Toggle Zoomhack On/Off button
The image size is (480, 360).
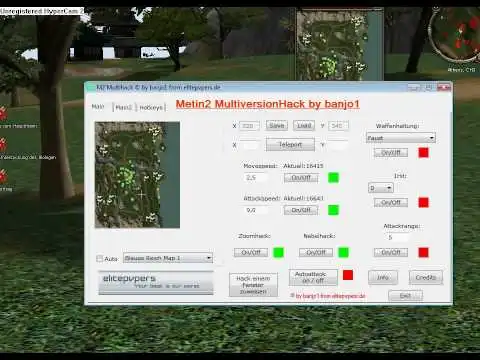coord(251,252)
